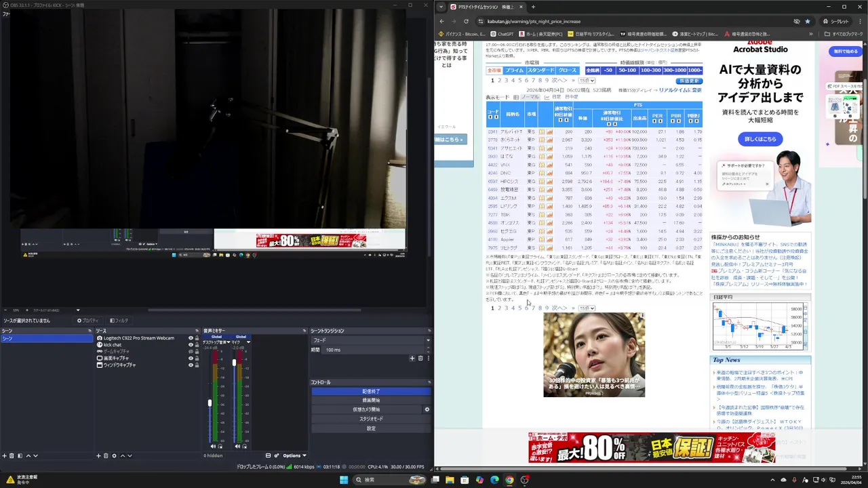868x488 pixels.
Task: Open the フェード transition dropdown
Action: [x=370, y=340]
